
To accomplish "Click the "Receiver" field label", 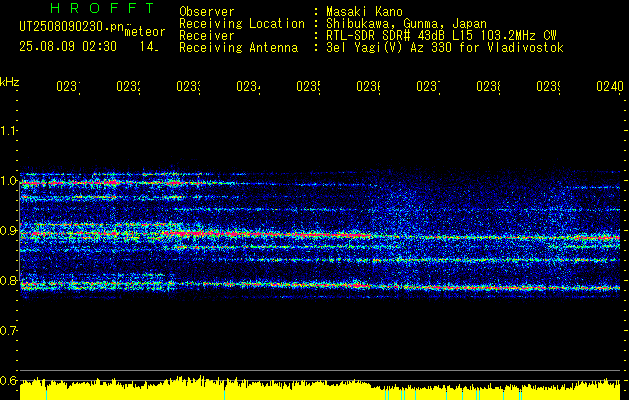I will tap(207, 36).
